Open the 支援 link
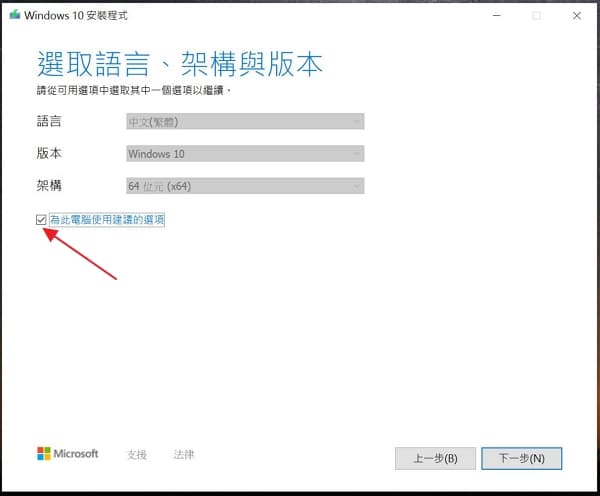The height and width of the screenshot is (496, 600). click(137, 454)
